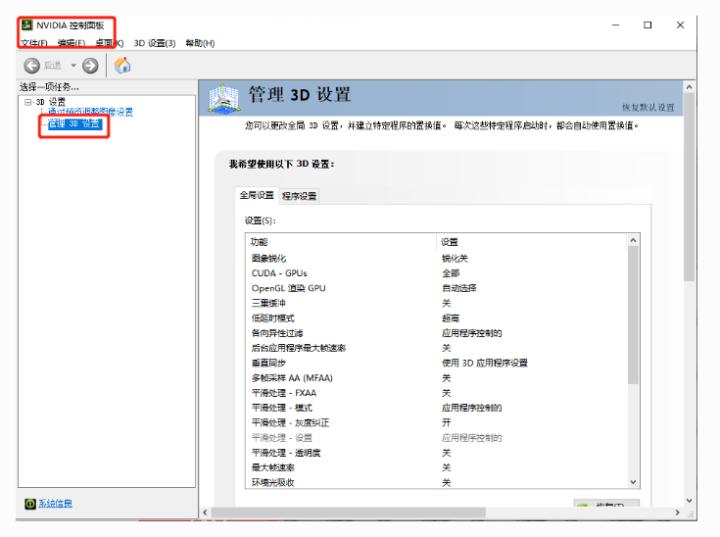This screenshot has width=720, height=537.
Task: Click the settings list scroll-up arrow
Action: coord(633,240)
